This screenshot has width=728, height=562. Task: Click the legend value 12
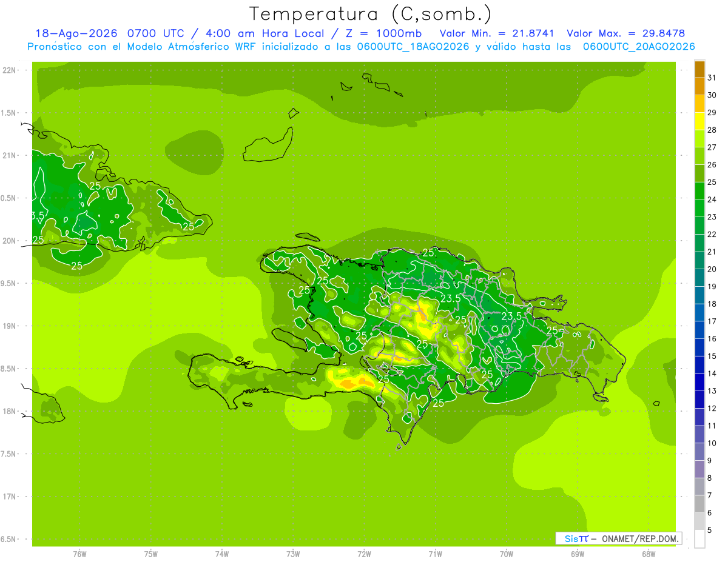tap(712, 408)
